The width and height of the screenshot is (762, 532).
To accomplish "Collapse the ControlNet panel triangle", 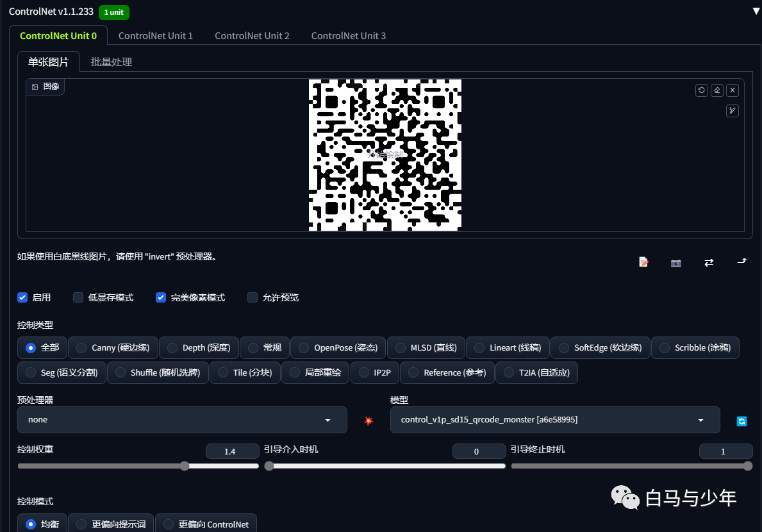I will point(756,11).
